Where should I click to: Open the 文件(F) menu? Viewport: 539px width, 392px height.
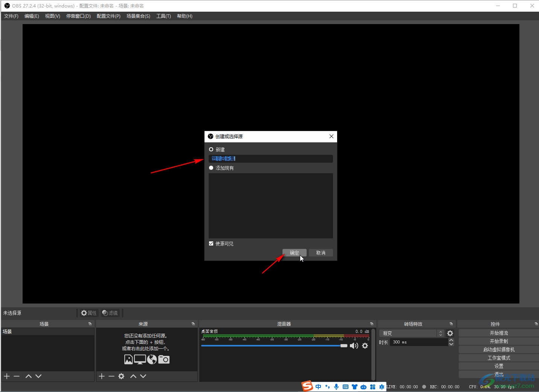[11, 16]
